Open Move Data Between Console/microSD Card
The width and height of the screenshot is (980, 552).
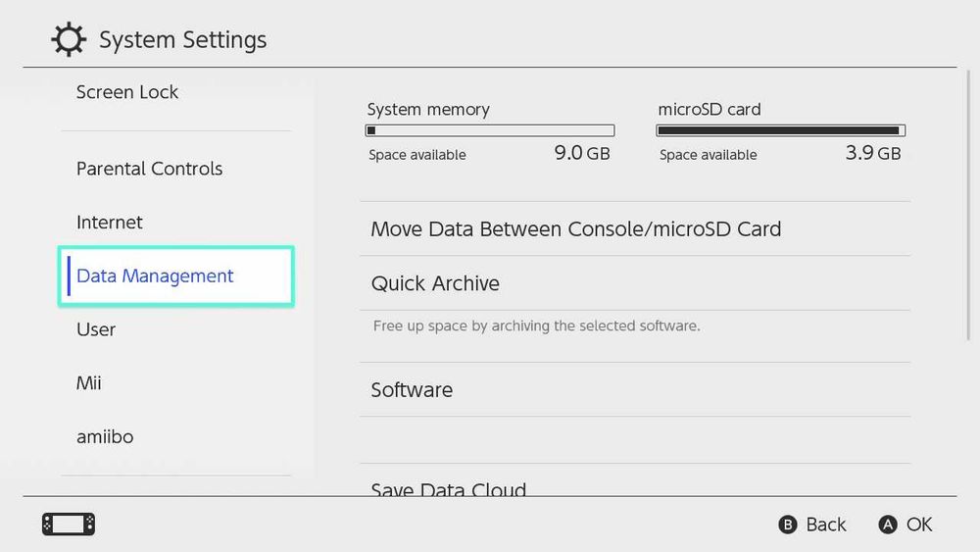point(575,229)
